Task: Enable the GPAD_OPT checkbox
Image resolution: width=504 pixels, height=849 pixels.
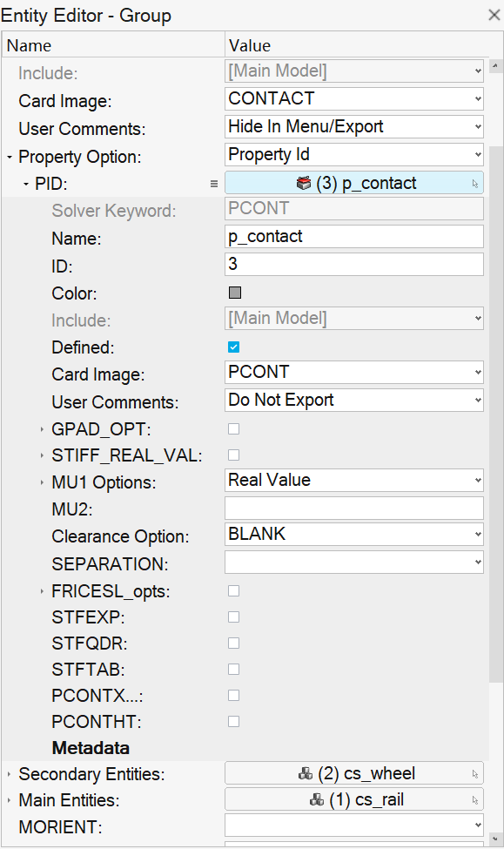Action: coord(234,428)
